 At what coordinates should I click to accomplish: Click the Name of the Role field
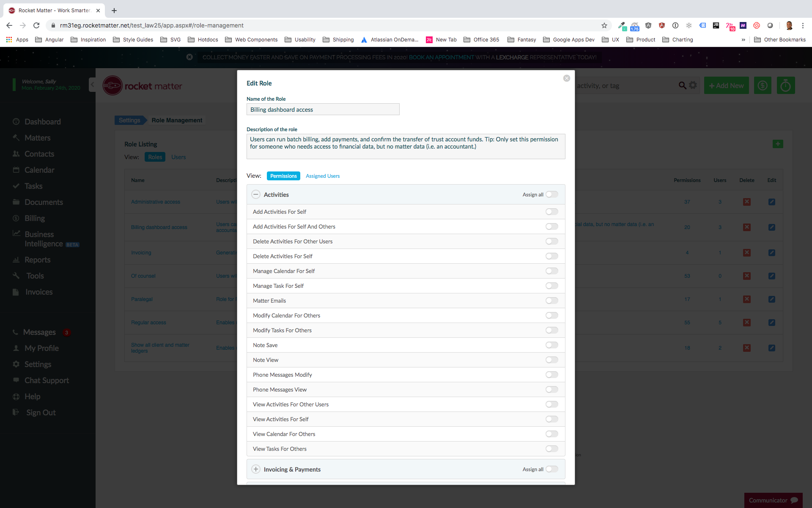323,110
